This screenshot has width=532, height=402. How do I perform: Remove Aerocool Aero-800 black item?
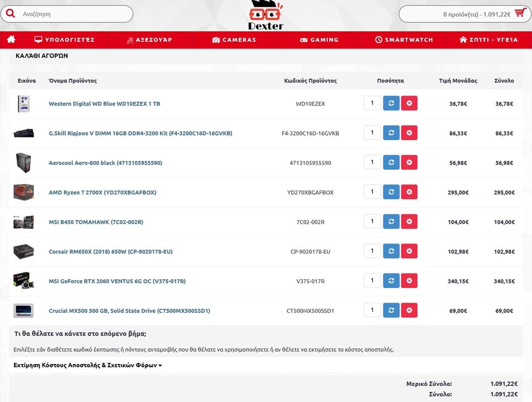tap(409, 162)
